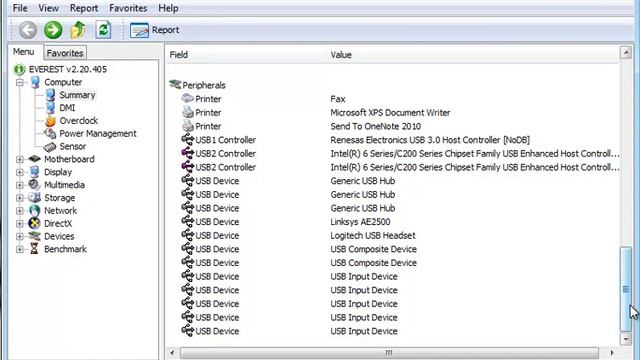Click the Sensor icon

50,147
